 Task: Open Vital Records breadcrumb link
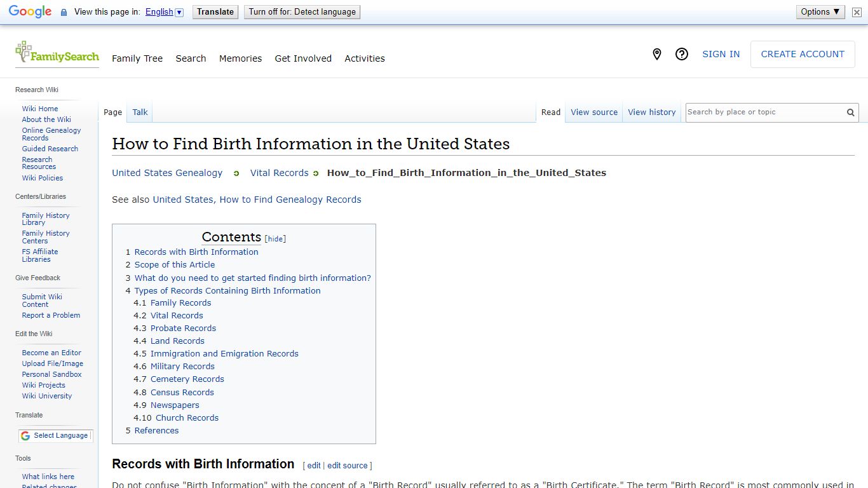pos(279,173)
